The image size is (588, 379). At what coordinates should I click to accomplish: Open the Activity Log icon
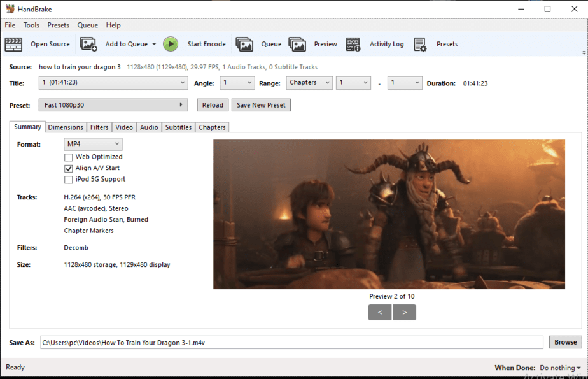pyautogui.click(x=353, y=44)
